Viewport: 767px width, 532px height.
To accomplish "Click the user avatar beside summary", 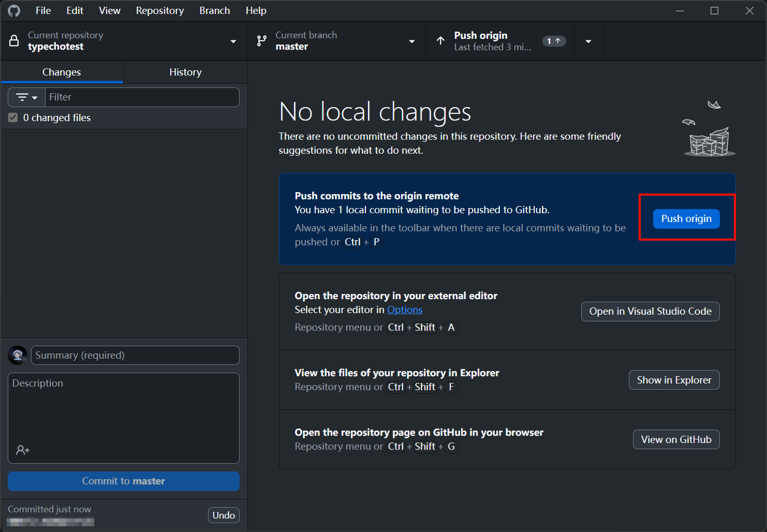I will pyautogui.click(x=18, y=355).
